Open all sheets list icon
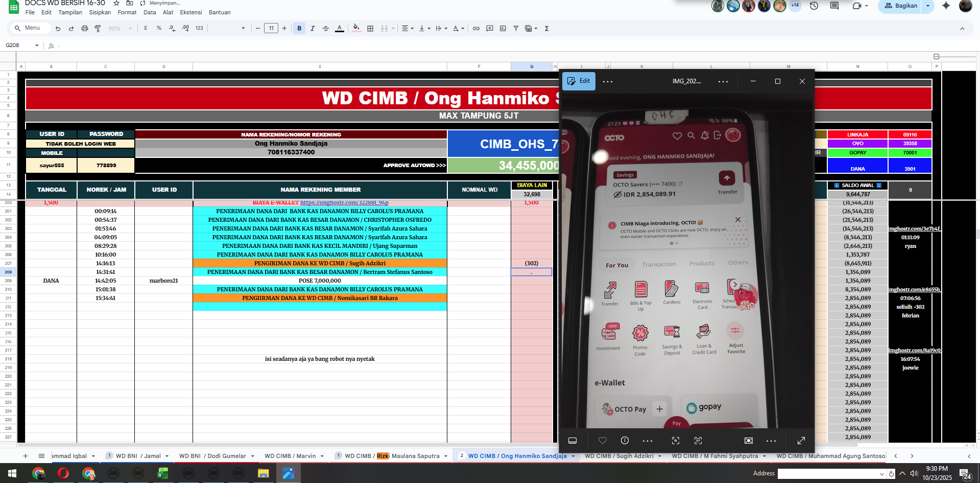The height and width of the screenshot is (483, 980). 41,456
